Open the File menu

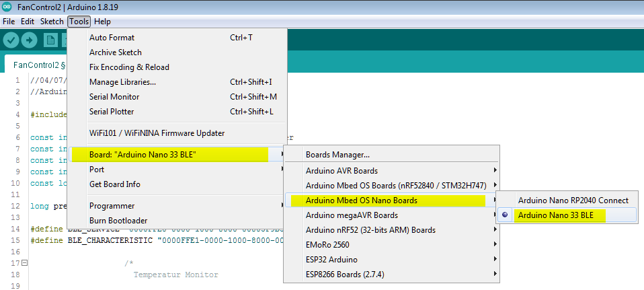coord(9,22)
